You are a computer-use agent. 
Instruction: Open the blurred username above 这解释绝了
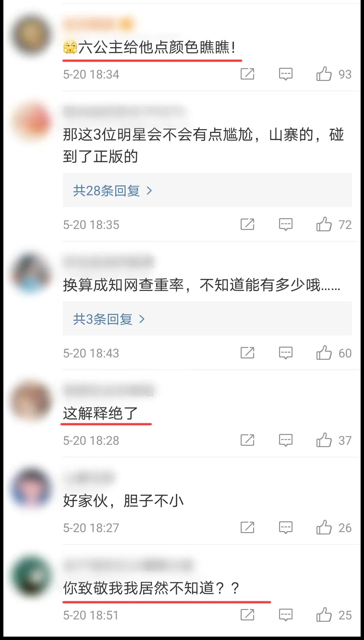tap(109, 390)
